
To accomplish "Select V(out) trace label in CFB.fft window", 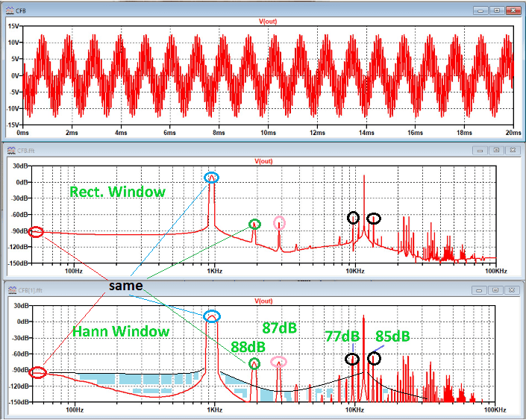I will 263,161.
